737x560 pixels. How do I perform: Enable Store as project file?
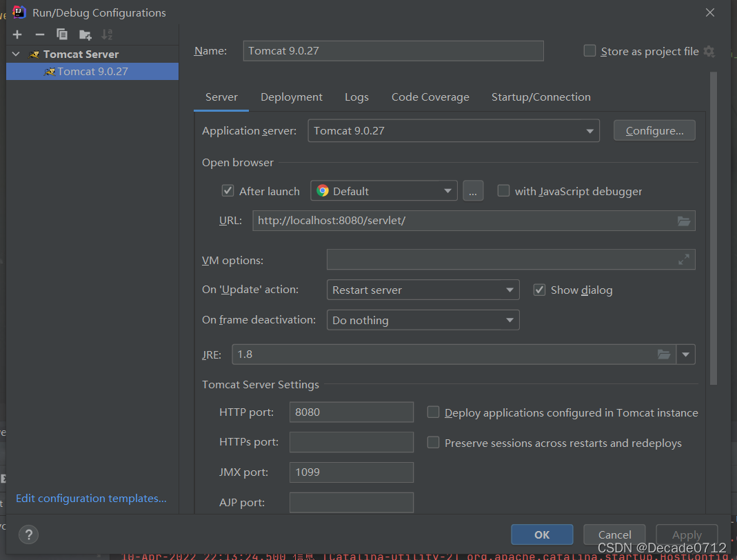[x=589, y=51]
